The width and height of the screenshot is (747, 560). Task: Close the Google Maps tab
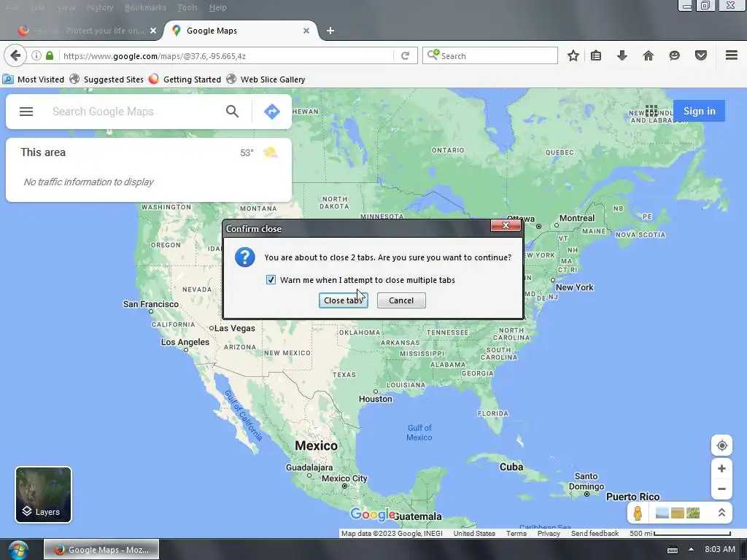coord(306,31)
